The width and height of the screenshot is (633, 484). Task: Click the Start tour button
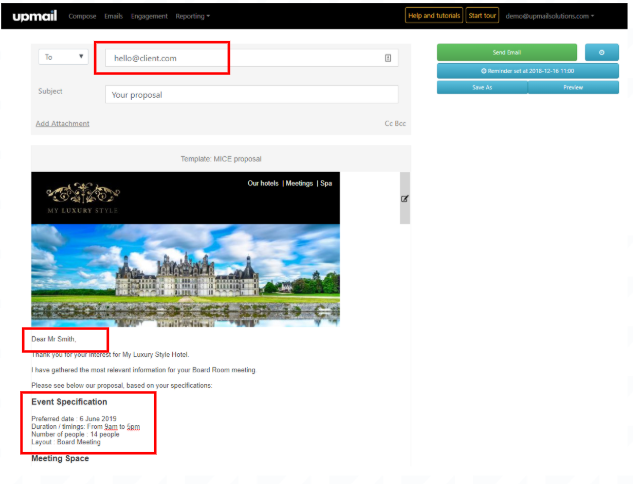[x=483, y=16]
